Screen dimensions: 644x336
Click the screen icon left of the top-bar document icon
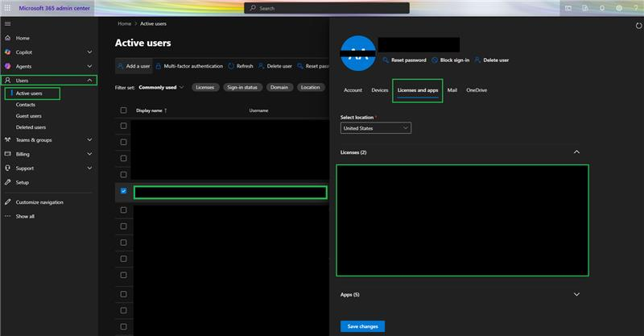tap(568, 8)
